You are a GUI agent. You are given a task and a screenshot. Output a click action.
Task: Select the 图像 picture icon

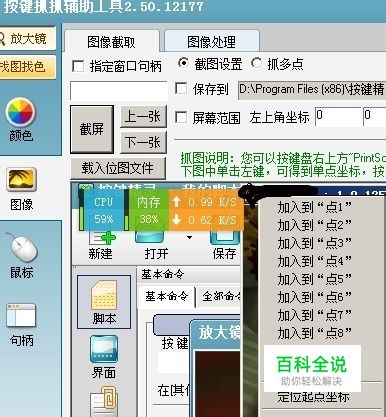tap(21, 181)
